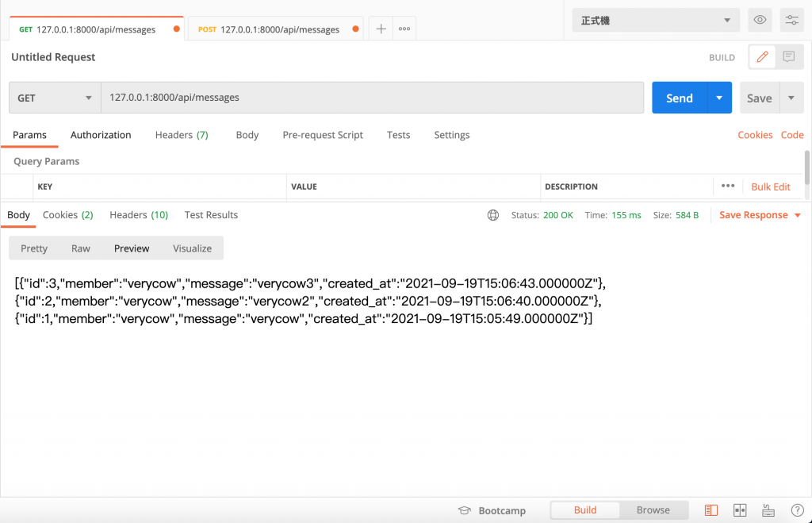Screen dimensions: 812x523
Task: Open the Authorization tab
Action: tap(101, 135)
